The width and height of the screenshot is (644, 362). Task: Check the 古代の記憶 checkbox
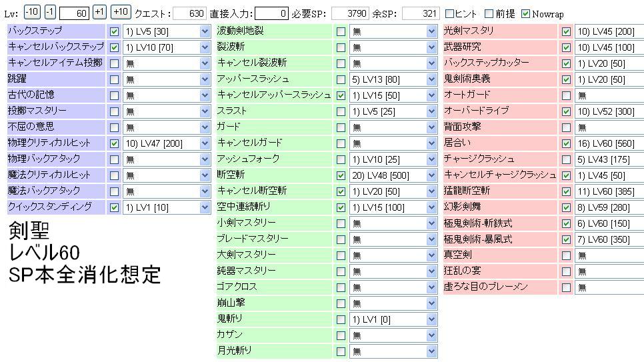point(114,96)
